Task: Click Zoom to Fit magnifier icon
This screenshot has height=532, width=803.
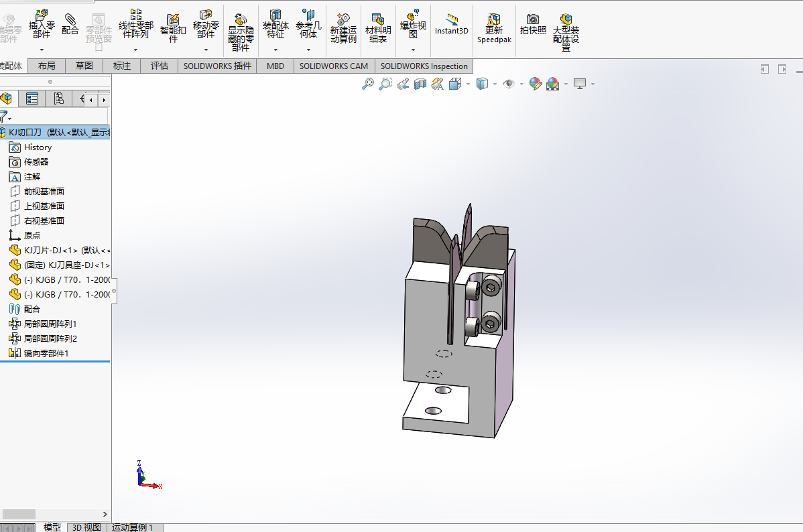Action: pyautogui.click(x=368, y=84)
